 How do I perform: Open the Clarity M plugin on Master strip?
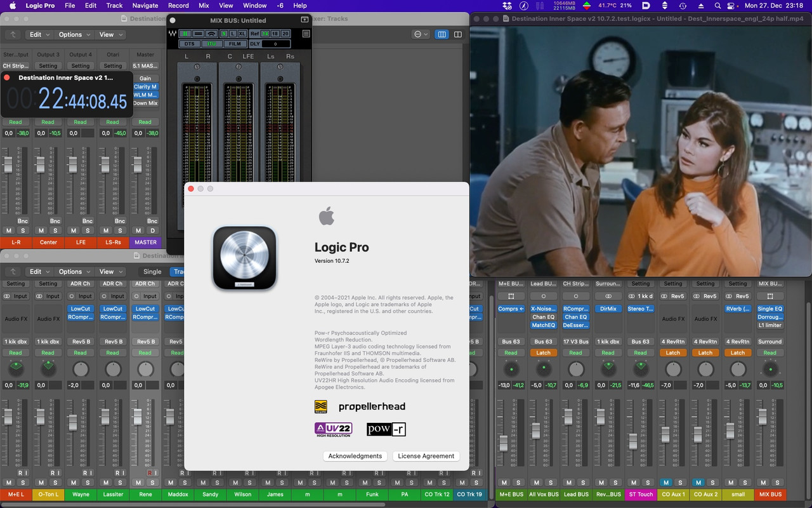(x=145, y=87)
